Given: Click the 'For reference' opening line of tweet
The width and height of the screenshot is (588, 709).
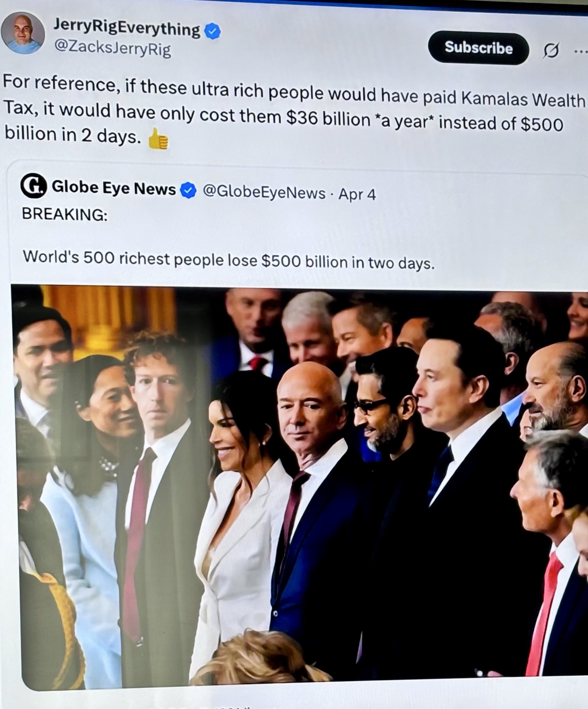Looking at the screenshot, I should pos(294,89).
